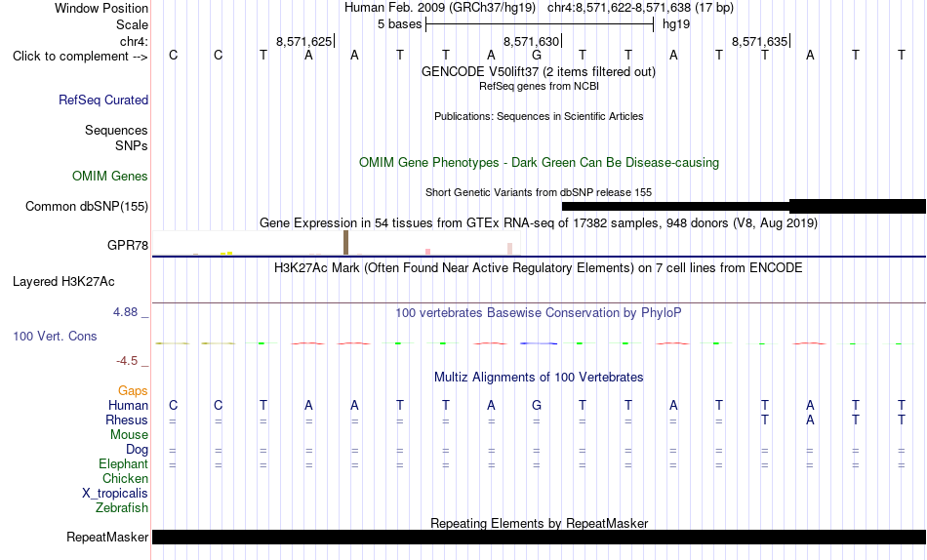Select the Chicken species label
Image resolution: width=927 pixels, height=560 pixels.
[x=125, y=478]
